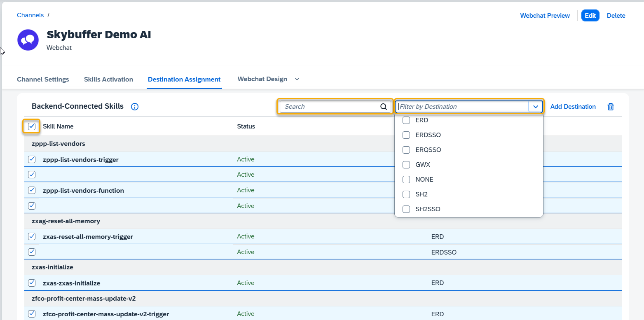Click the zxag-reset-all-memory group header
This screenshot has height=320, width=644.
(323, 221)
